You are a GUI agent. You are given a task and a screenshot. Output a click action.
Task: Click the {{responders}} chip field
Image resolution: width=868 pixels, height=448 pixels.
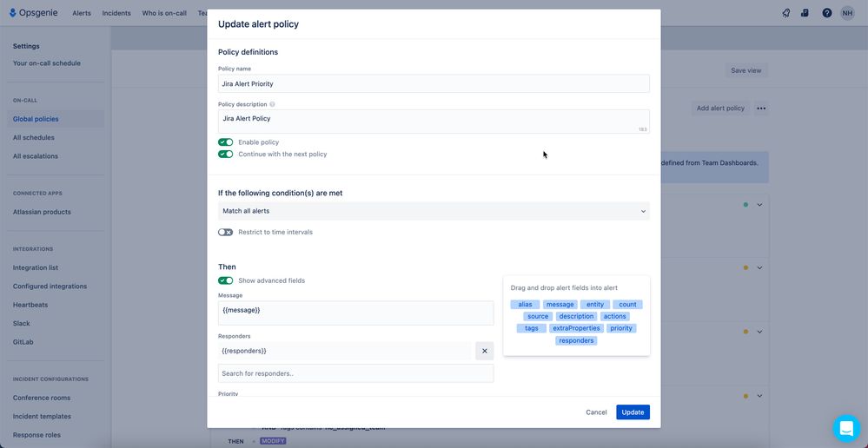point(345,351)
